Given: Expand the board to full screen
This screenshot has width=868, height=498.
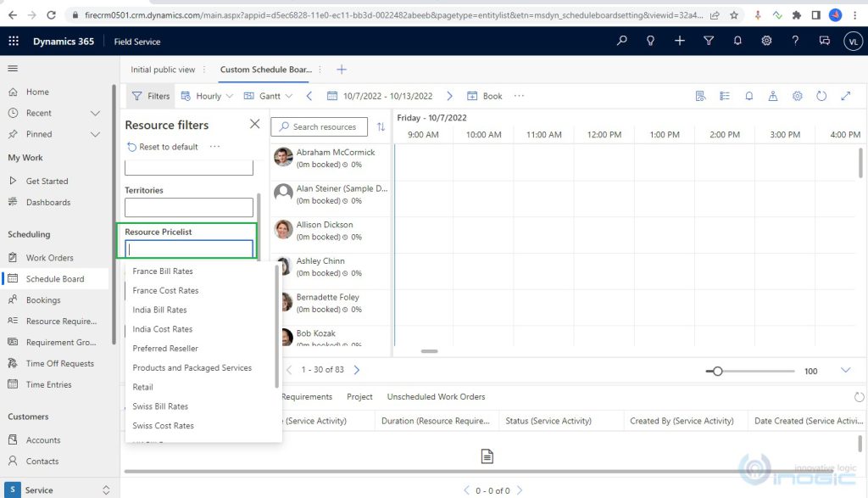Looking at the screenshot, I should point(845,96).
